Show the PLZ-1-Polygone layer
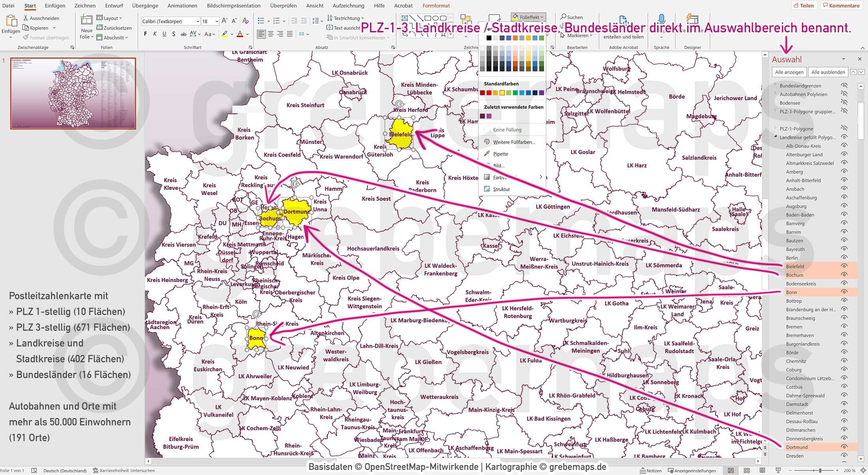Viewport: 868px width, 475px height. (844, 128)
